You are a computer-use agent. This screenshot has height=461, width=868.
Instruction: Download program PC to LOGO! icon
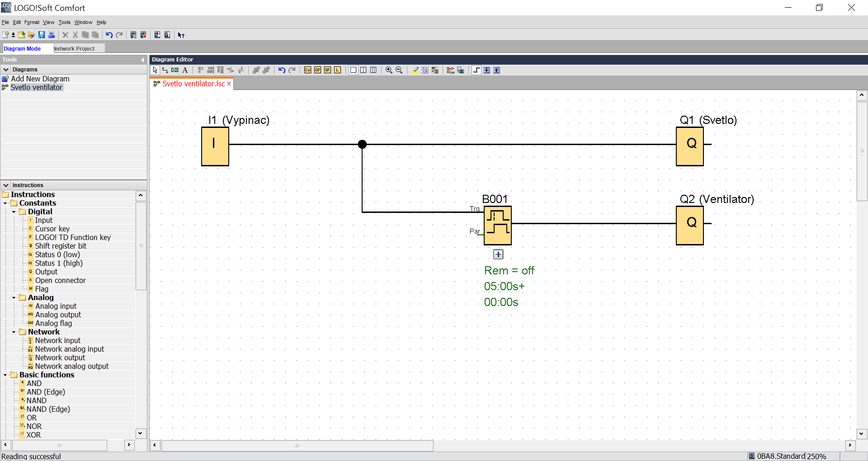157,35
